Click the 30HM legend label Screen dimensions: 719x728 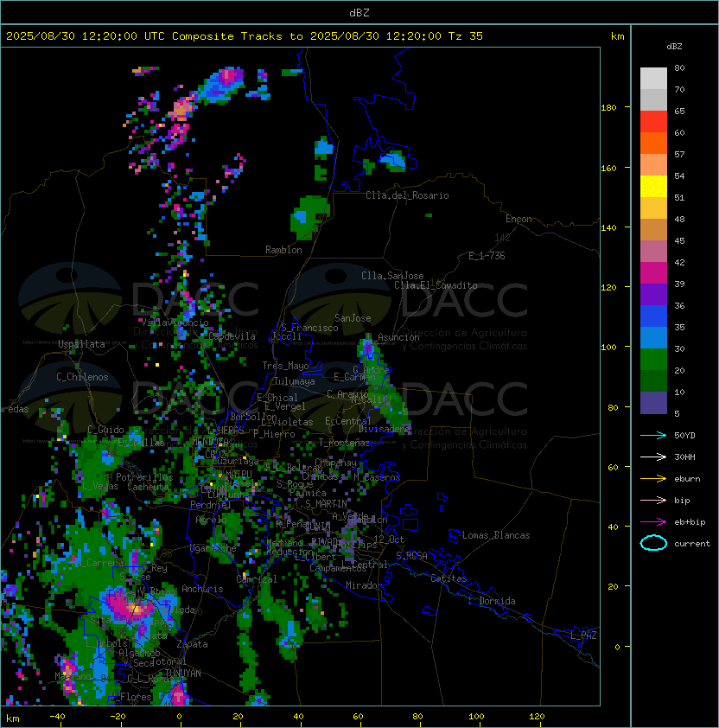click(x=684, y=457)
